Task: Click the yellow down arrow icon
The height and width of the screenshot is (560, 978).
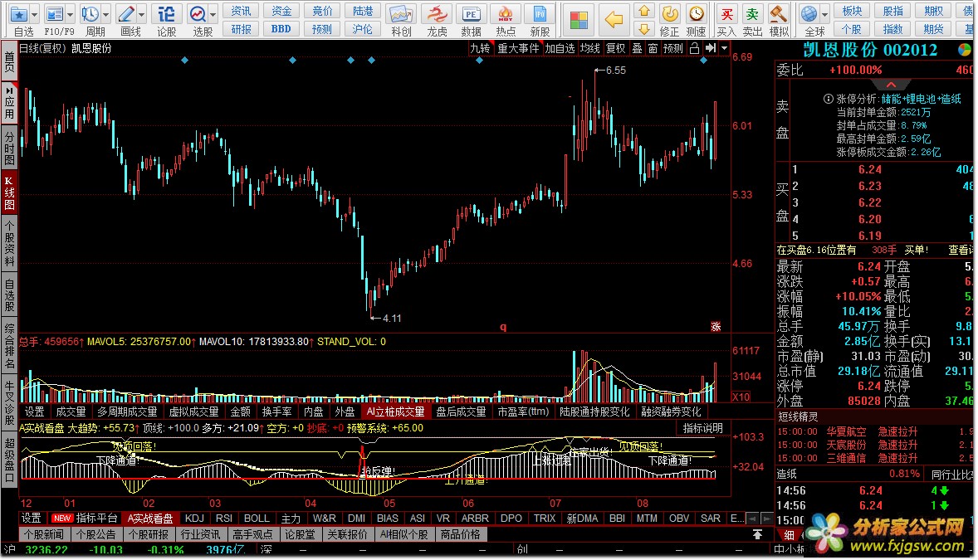Action: pos(643,29)
